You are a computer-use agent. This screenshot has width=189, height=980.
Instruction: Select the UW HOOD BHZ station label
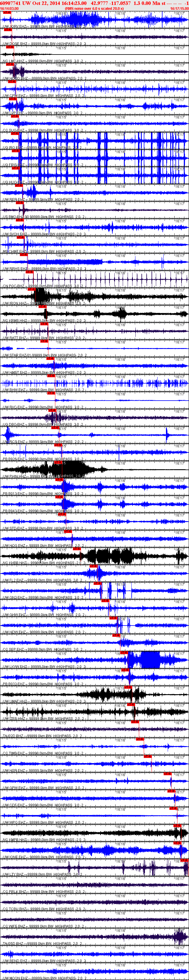[44, 78]
